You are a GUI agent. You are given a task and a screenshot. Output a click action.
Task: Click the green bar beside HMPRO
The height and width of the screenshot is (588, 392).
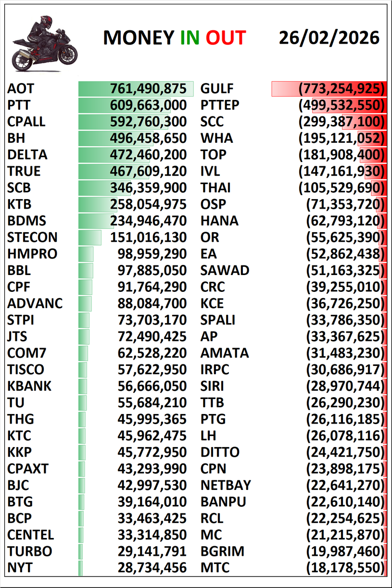pos(86,254)
